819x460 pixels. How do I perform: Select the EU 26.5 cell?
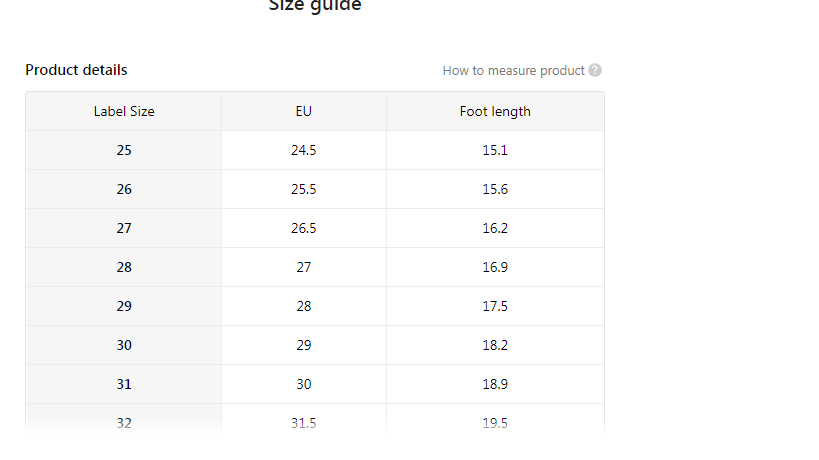(x=304, y=228)
